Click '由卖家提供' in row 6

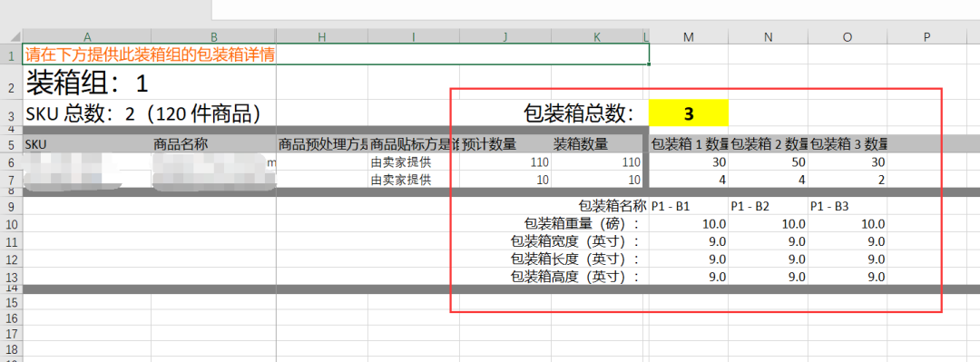point(401,163)
